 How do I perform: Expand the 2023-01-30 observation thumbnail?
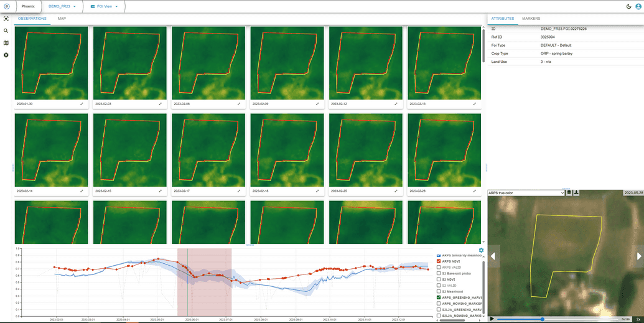82,104
